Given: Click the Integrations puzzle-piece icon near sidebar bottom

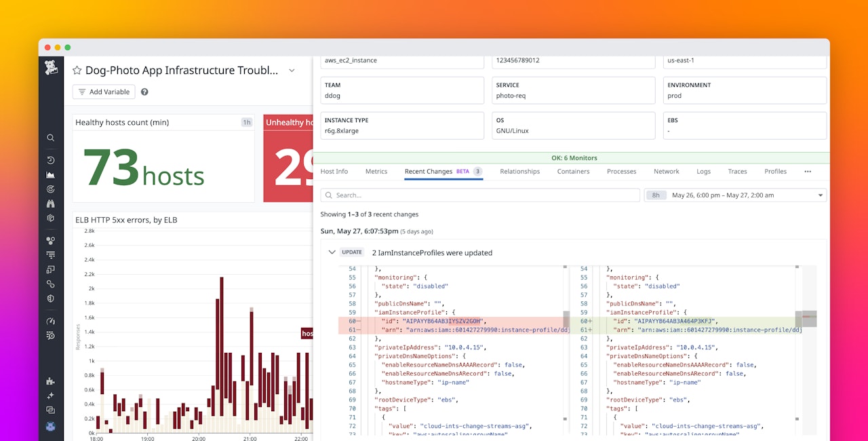Looking at the screenshot, I should tap(51, 382).
